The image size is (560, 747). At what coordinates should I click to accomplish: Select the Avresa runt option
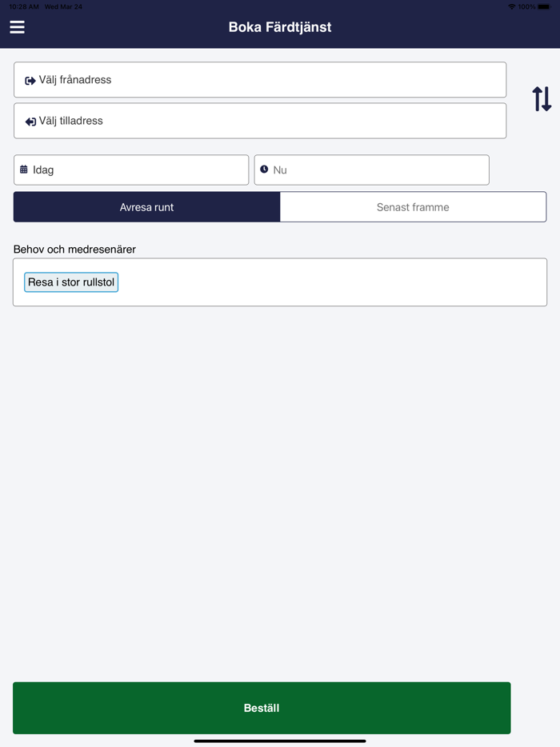point(146,207)
